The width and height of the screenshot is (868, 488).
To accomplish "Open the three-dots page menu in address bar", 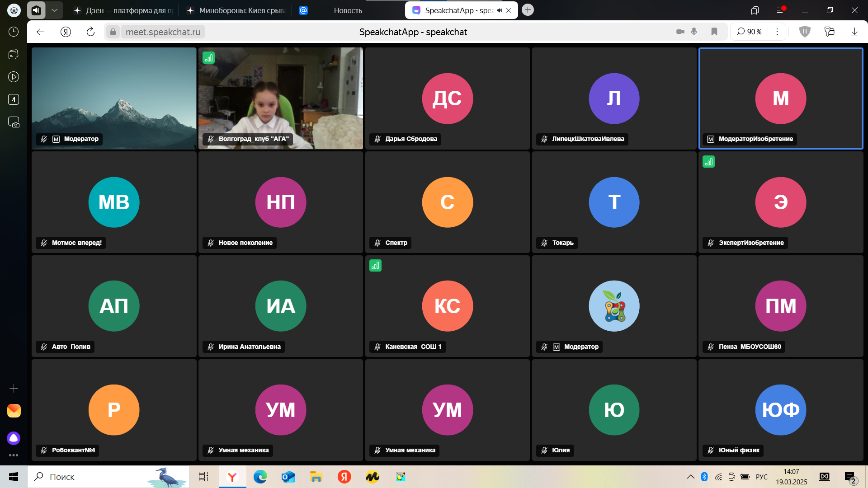I will [x=777, y=32].
